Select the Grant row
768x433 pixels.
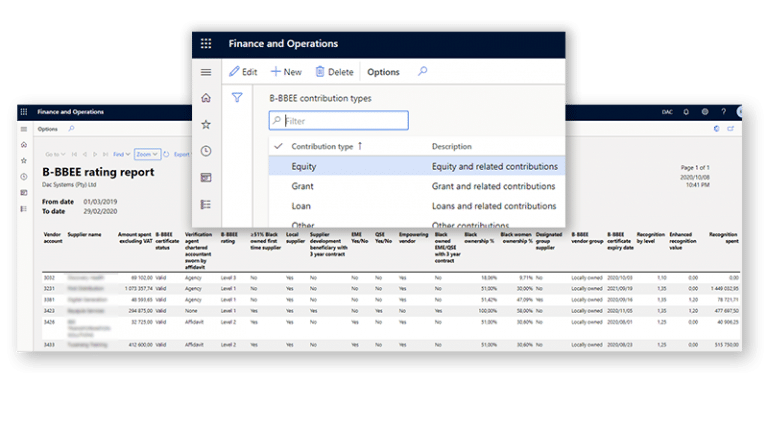[303, 186]
